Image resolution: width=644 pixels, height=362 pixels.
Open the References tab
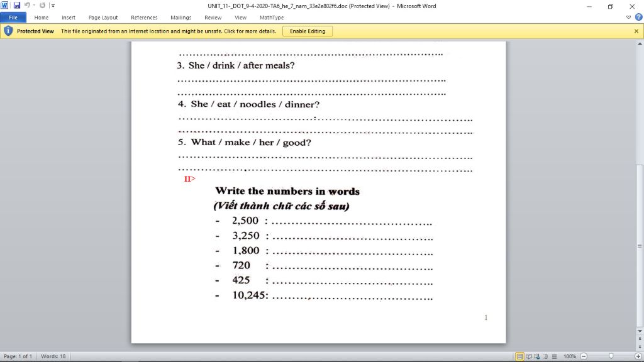point(144,18)
